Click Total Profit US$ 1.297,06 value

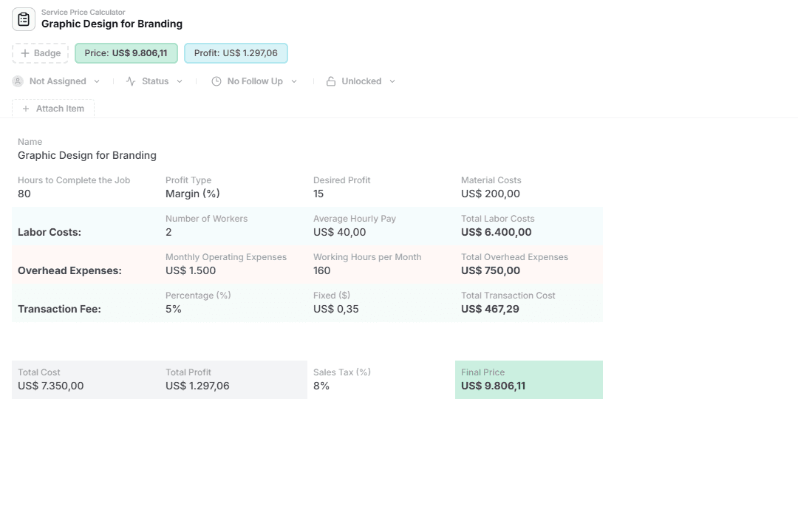point(197,386)
